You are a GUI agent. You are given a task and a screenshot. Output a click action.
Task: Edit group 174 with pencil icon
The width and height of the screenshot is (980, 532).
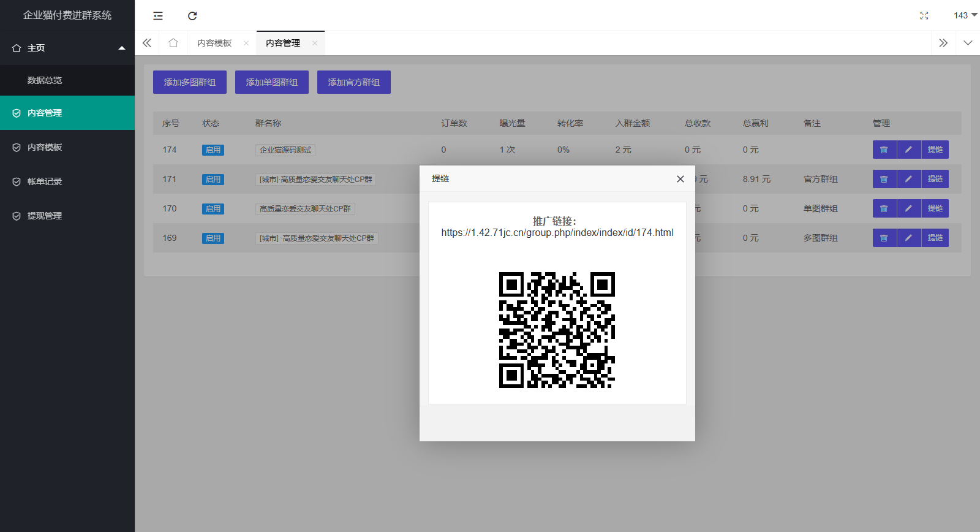[x=908, y=150]
